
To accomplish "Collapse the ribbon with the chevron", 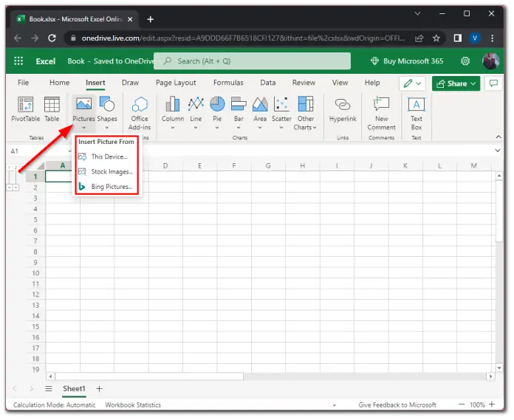I will click(498, 137).
